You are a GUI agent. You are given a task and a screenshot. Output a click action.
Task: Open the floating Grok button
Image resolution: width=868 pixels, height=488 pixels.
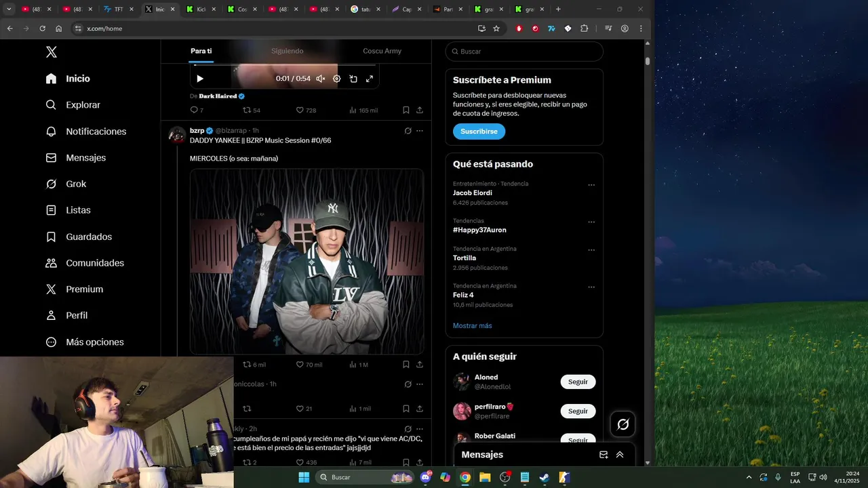[x=623, y=424]
